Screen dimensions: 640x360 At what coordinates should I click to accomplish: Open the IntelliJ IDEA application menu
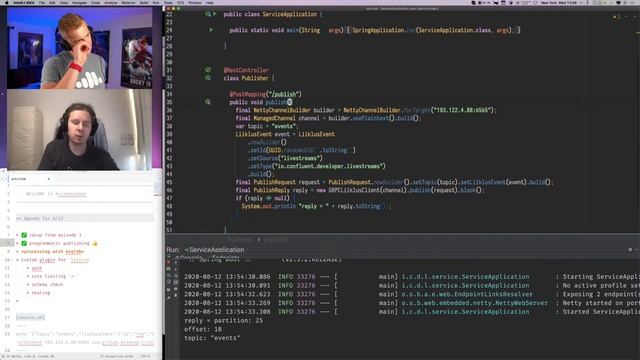coord(24,2)
